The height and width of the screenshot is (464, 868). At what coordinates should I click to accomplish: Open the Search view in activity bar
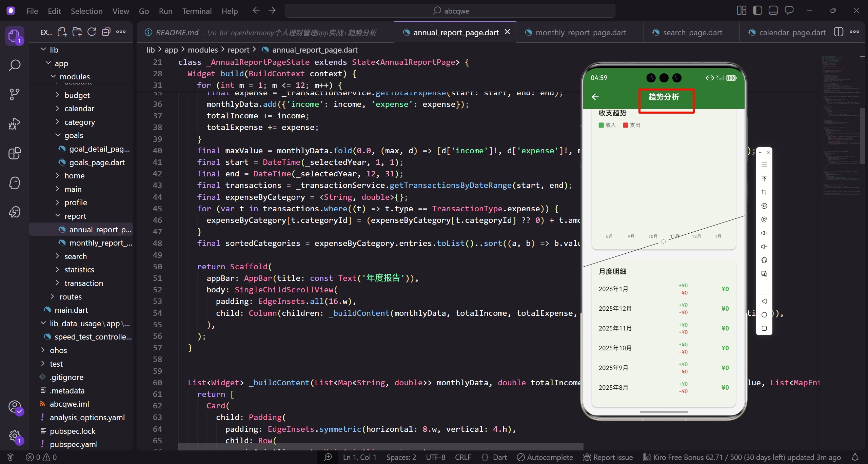pos(15,65)
